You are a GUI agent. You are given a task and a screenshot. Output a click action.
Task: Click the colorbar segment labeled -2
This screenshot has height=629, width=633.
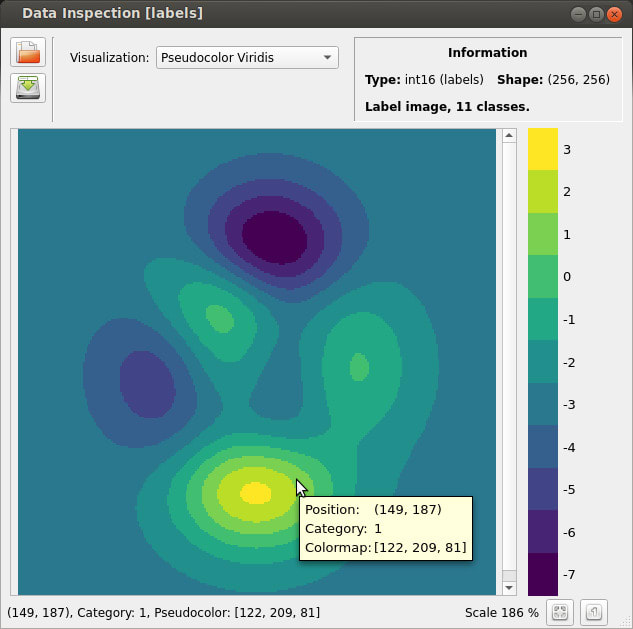(x=543, y=362)
